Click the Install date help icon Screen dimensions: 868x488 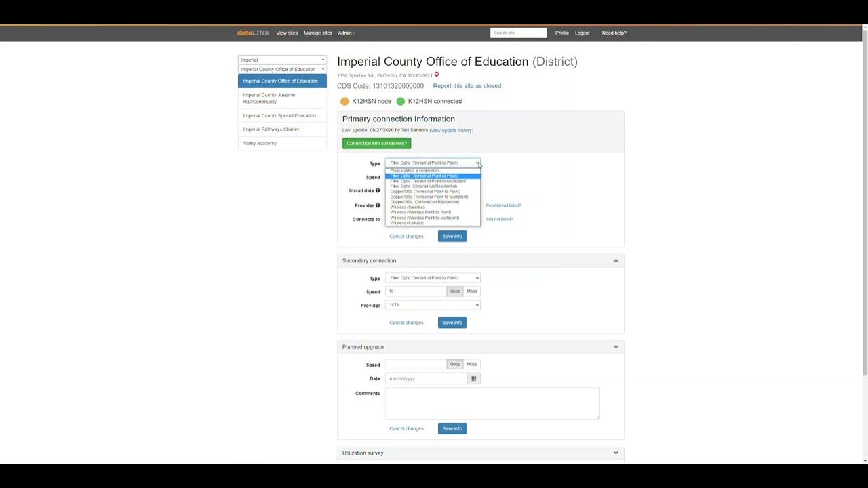click(378, 190)
